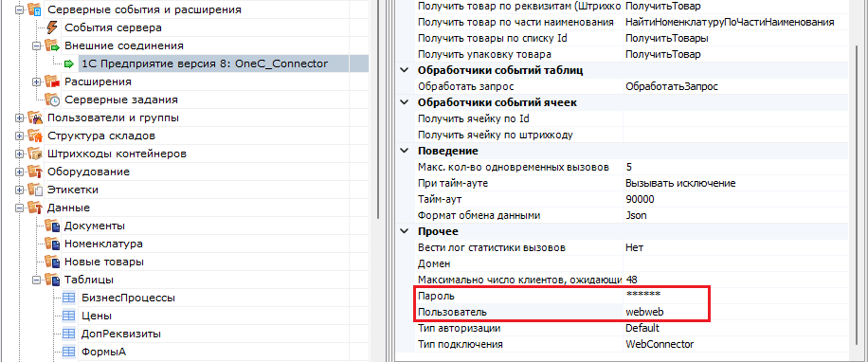Expand Пользователи и группы node
This screenshot has width=868, height=362.
pyautogui.click(x=20, y=118)
